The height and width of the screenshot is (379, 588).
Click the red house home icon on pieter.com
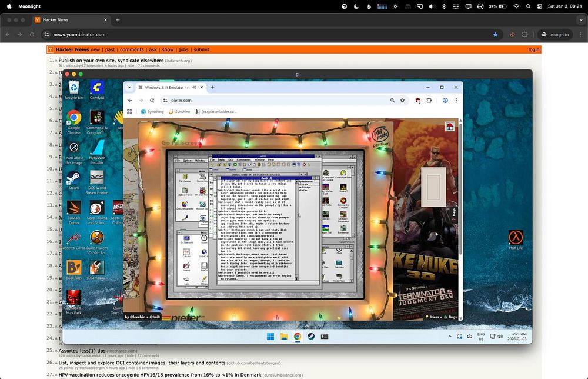[450, 127]
